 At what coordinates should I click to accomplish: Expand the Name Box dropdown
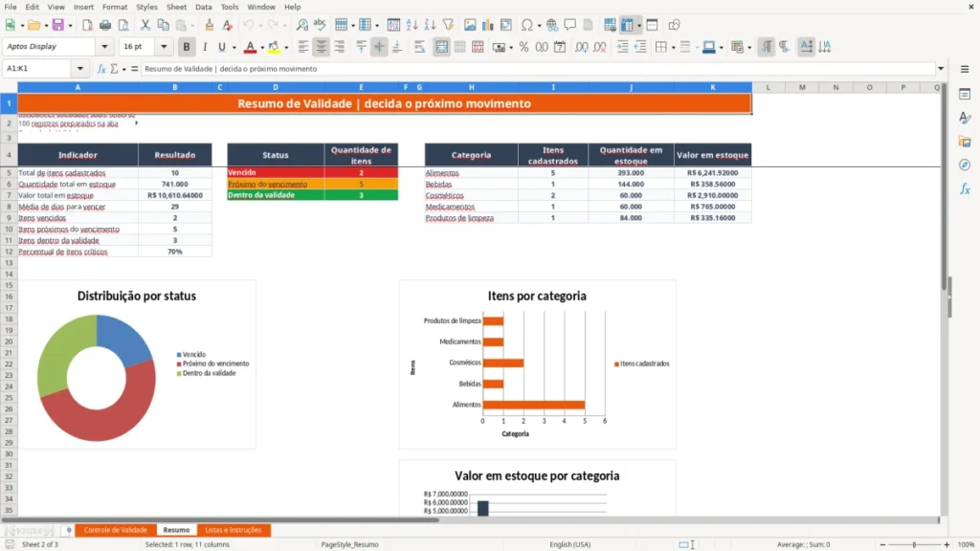(80, 69)
